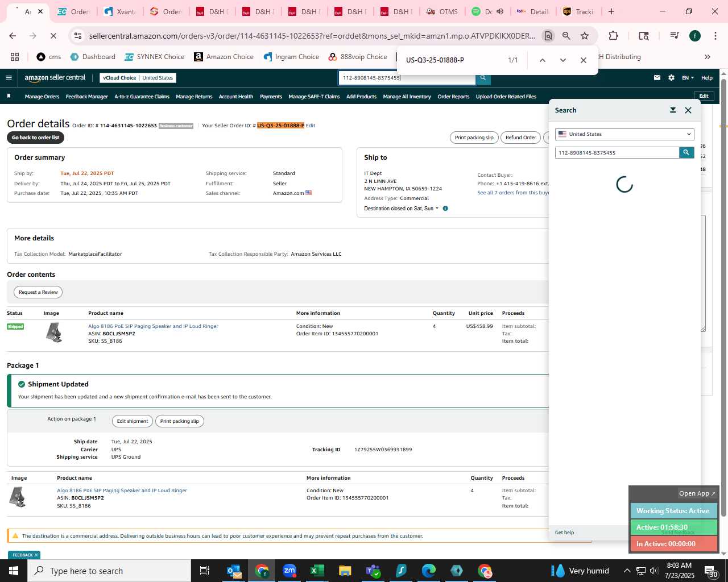
Task: Open the Manage Returns menu item
Action: coord(194,97)
